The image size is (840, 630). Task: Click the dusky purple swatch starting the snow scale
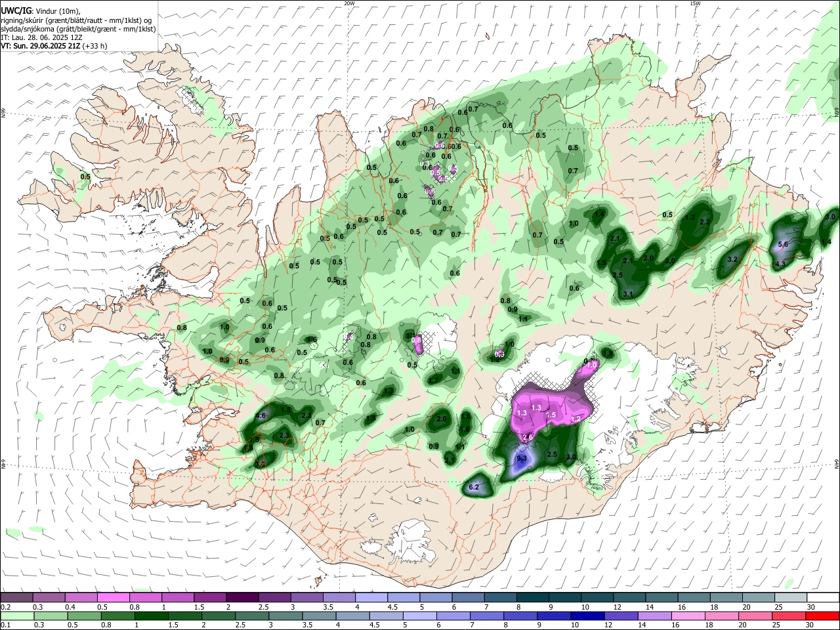(16, 597)
